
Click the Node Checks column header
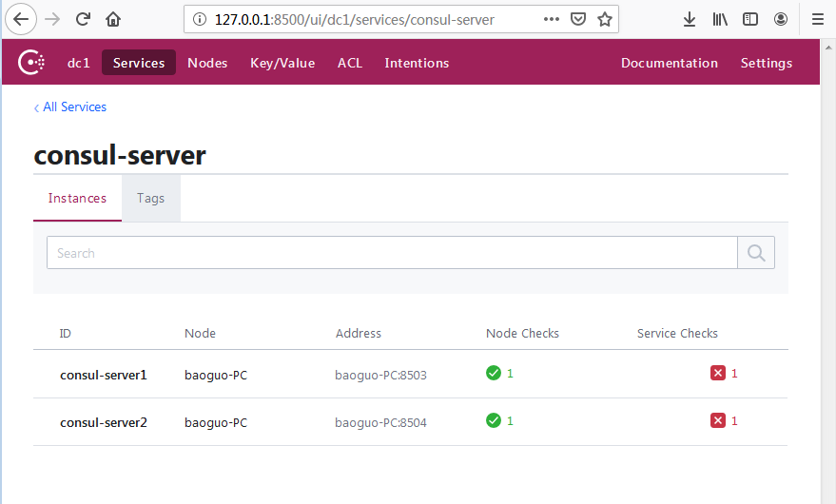coord(522,334)
